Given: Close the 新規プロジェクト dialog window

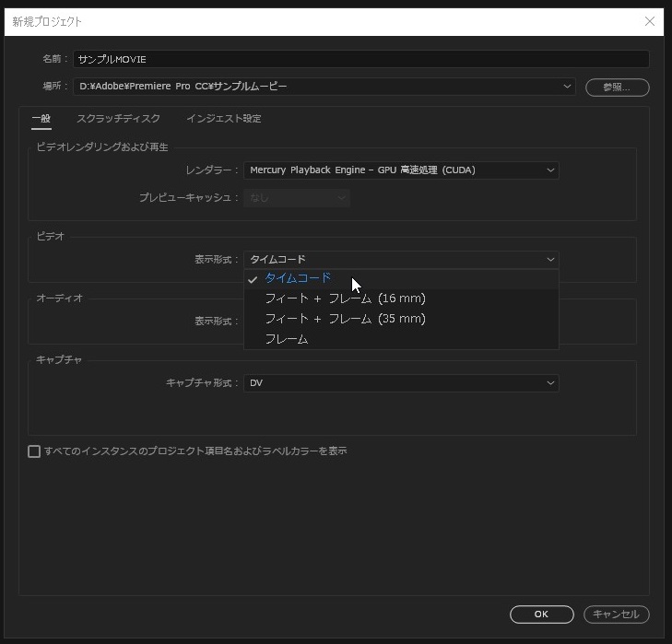Looking at the screenshot, I should coord(650,21).
